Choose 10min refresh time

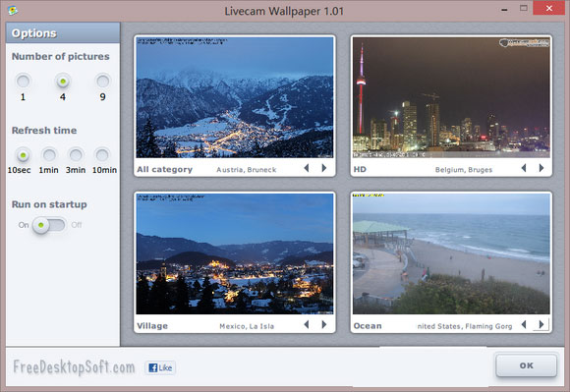(102, 155)
